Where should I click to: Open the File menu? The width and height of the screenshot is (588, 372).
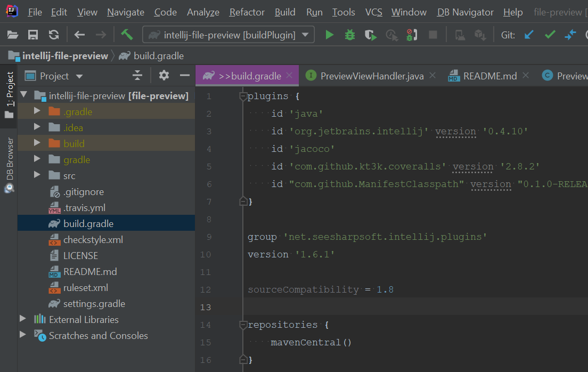35,12
